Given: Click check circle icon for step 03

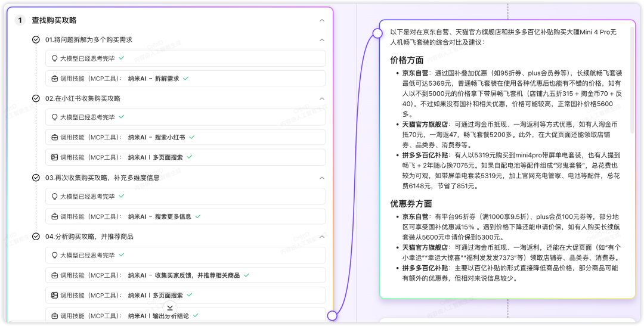Looking at the screenshot, I should [x=36, y=178].
